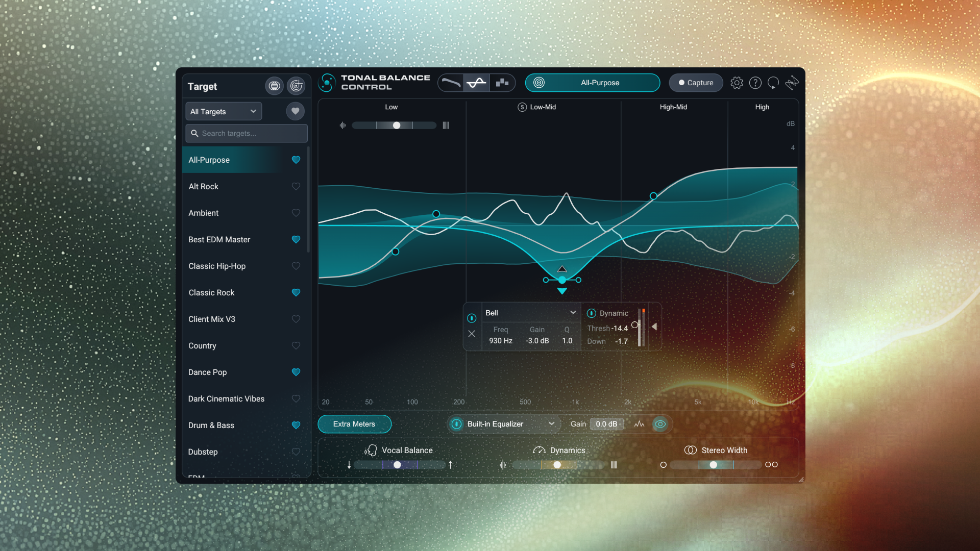Viewport: 980px width, 551px height.
Task: Click the Dynamics gauge icon
Action: point(539,450)
